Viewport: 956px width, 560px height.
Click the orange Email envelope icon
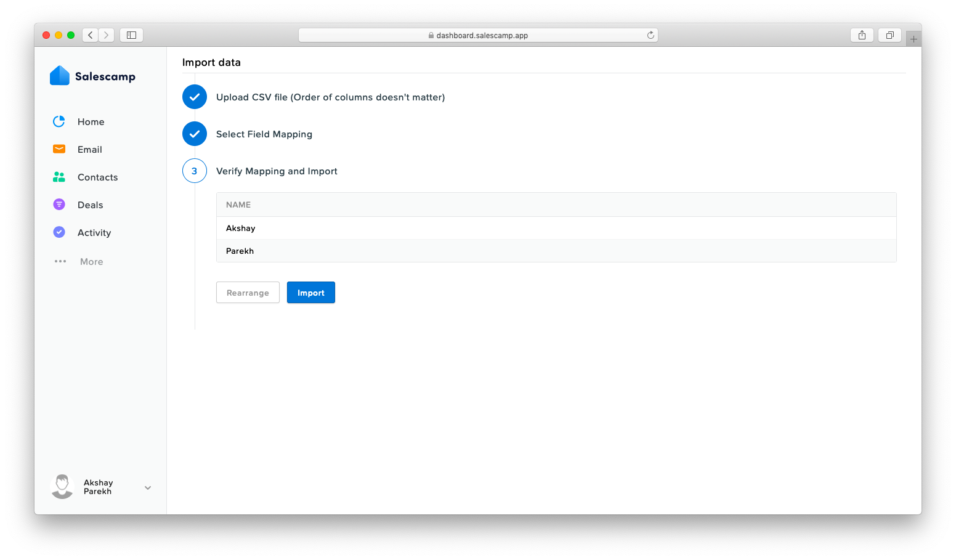[59, 149]
